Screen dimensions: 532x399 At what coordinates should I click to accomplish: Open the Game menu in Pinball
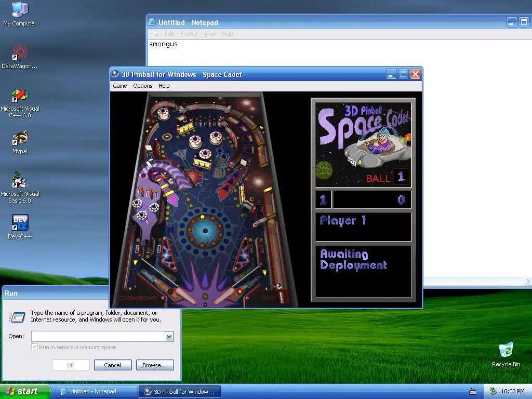[x=120, y=86]
